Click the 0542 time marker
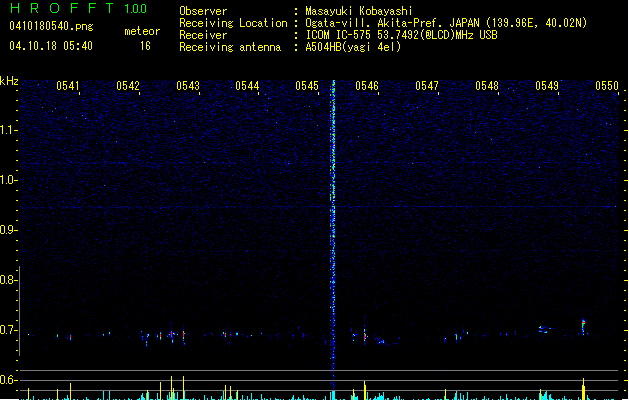Image resolution: width=629 pixels, height=400 pixels. 128,86
